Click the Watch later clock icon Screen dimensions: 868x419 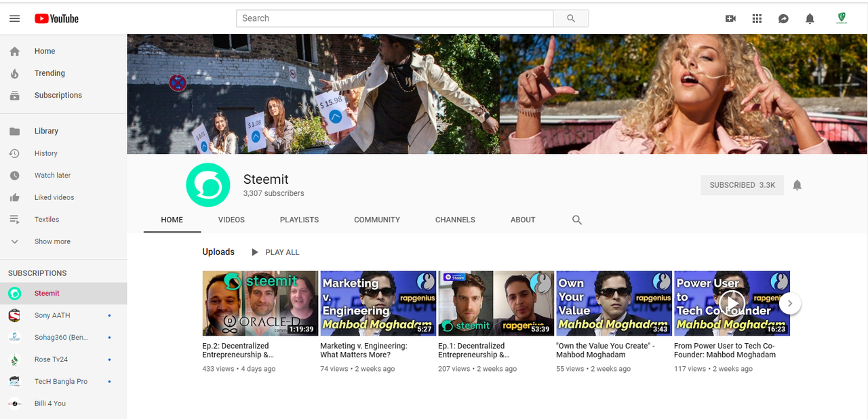coord(14,176)
